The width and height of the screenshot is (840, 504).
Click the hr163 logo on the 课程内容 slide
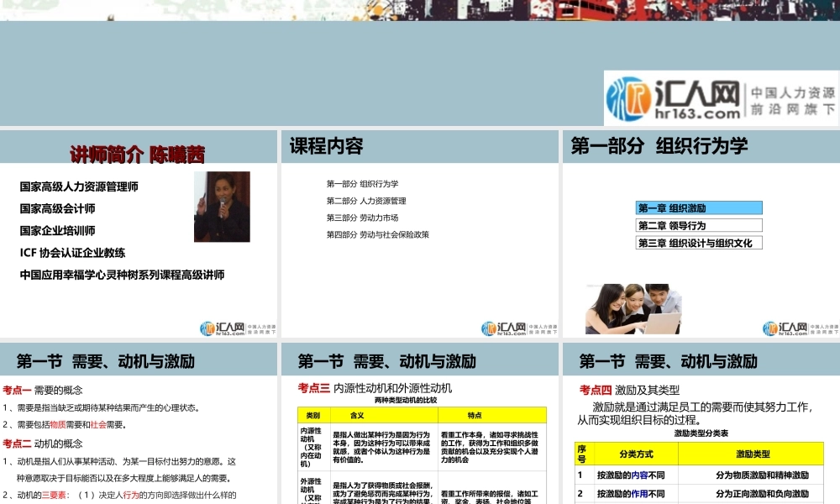(519, 328)
